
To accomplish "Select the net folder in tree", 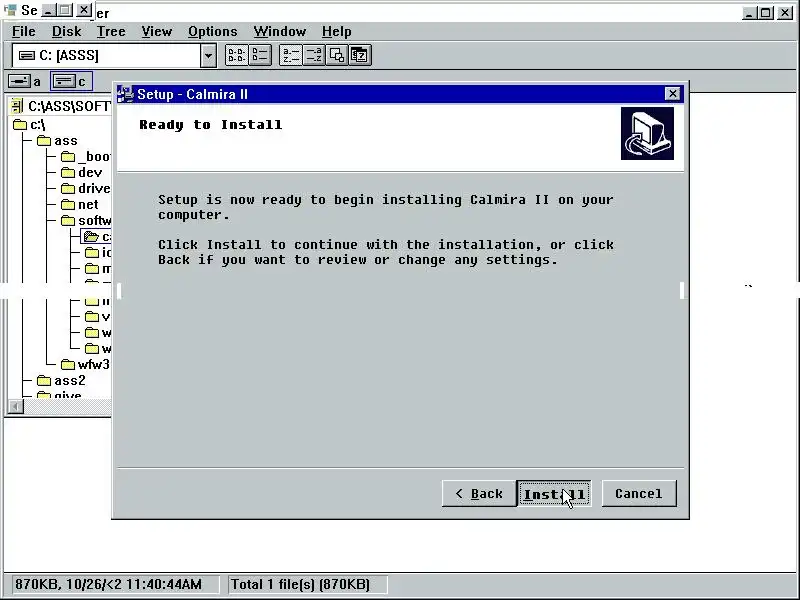I will [80, 205].
